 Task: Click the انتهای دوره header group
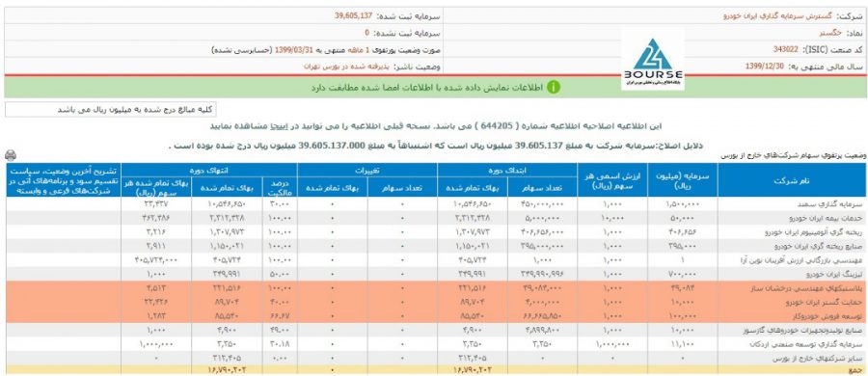209,170
